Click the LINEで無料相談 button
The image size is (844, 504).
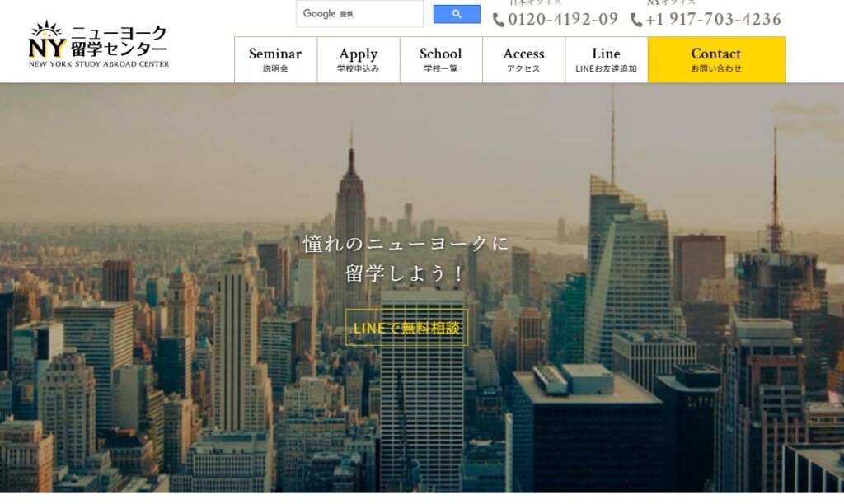(406, 328)
